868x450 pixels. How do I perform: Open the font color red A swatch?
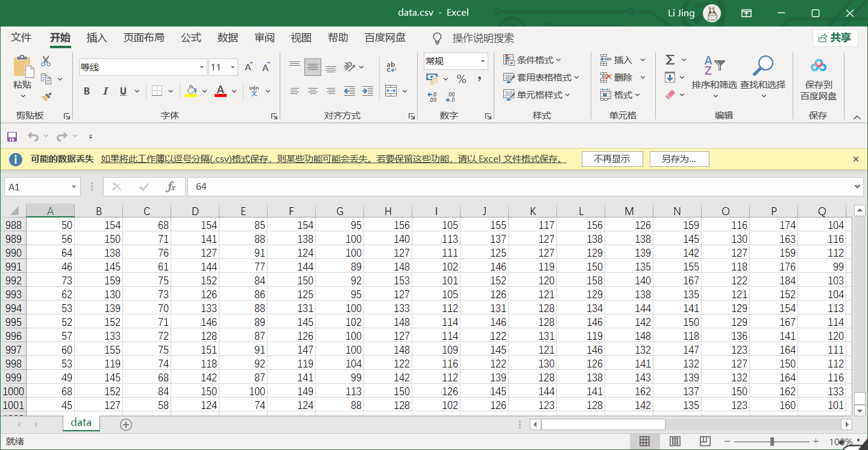[221, 91]
